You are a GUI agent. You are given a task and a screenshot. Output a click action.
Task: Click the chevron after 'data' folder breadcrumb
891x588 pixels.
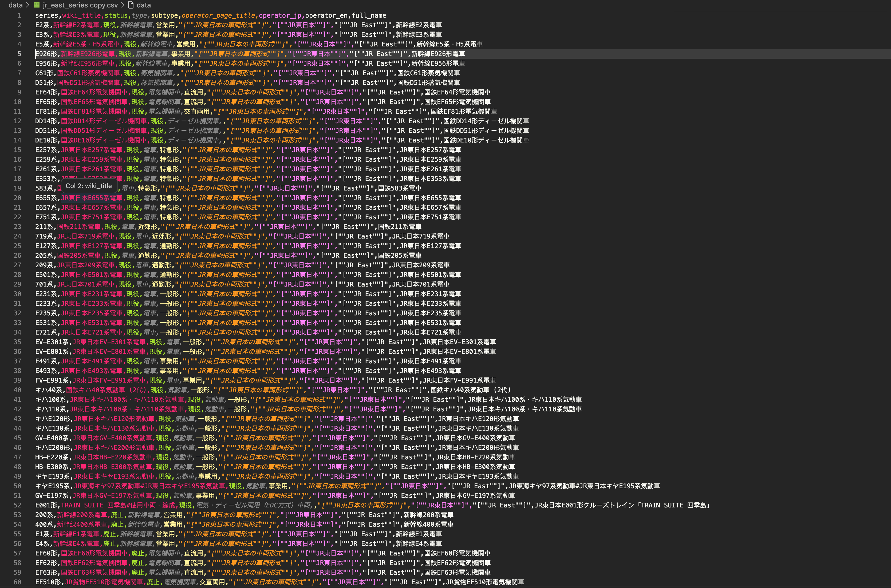[x=27, y=5]
